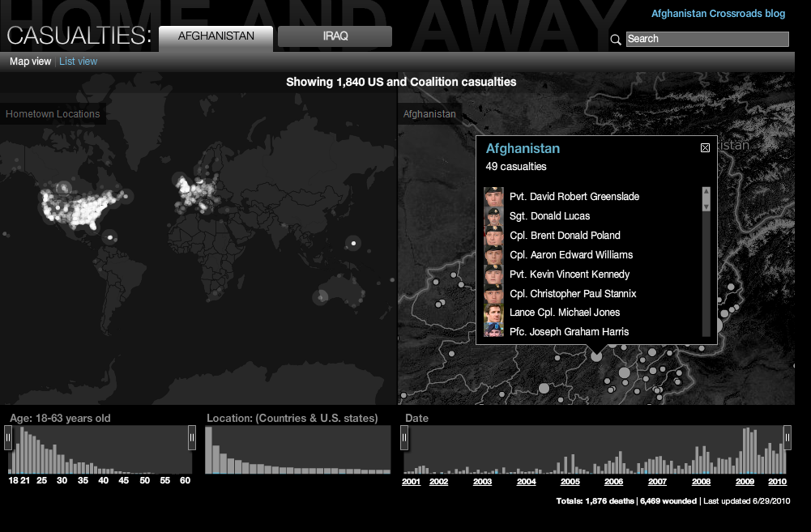Click scroll down arrow in casualty list
The width and height of the screenshot is (811, 532).
[x=706, y=206]
